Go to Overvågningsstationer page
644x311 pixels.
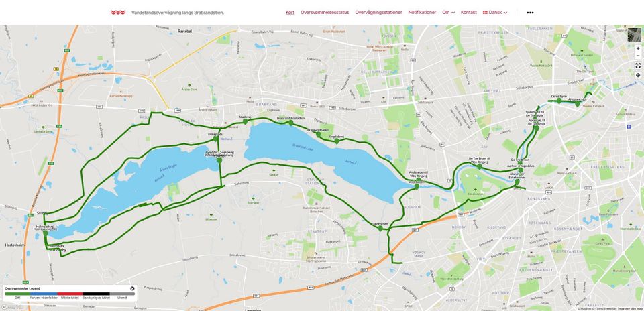378,13
